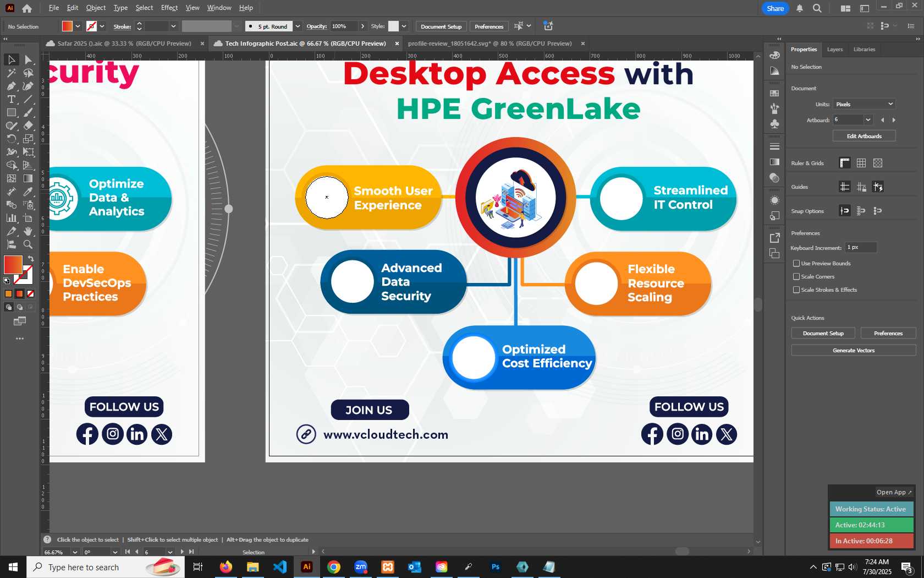The width and height of the screenshot is (924, 578).
Task: Open the Brushes panel icon
Action: [x=774, y=108]
